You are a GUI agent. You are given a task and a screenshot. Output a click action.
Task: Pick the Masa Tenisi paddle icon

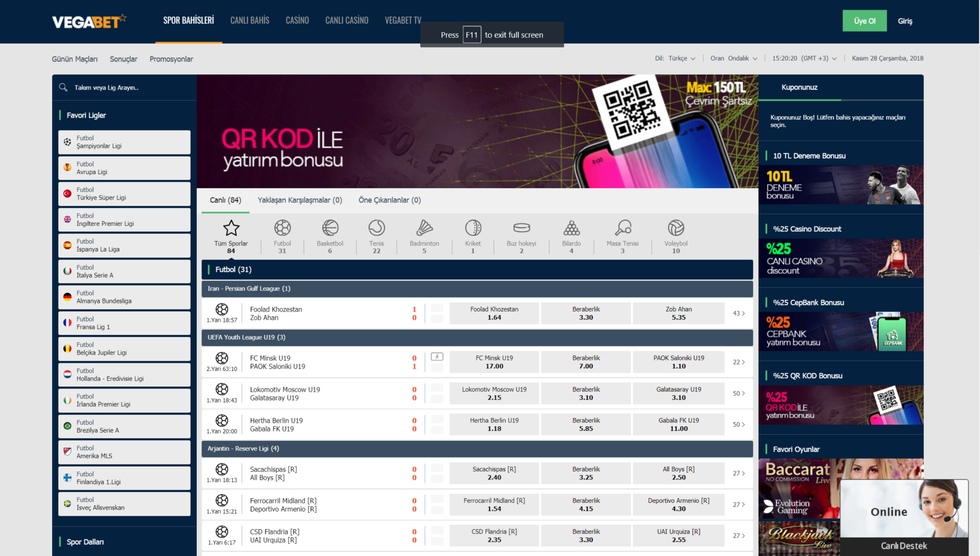pos(623,228)
